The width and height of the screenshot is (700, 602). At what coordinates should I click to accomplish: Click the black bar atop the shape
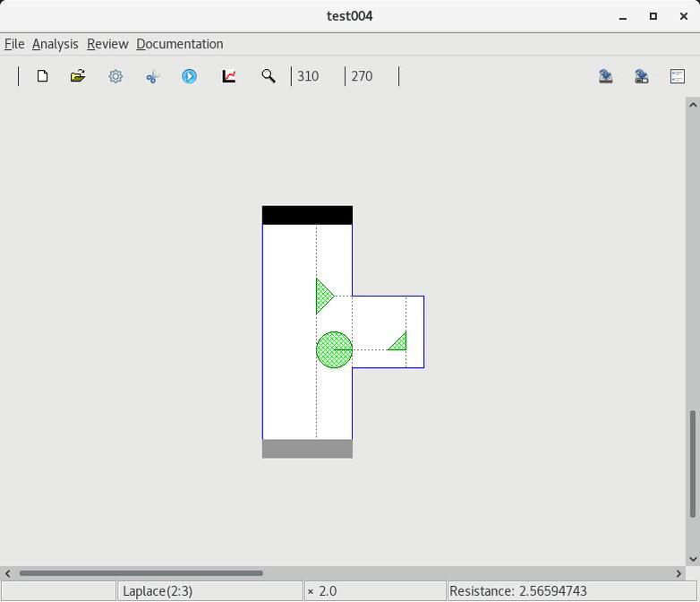pyautogui.click(x=307, y=215)
